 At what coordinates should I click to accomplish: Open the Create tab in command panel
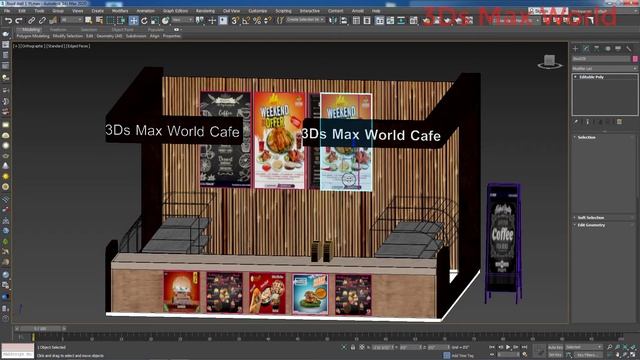click(x=576, y=49)
